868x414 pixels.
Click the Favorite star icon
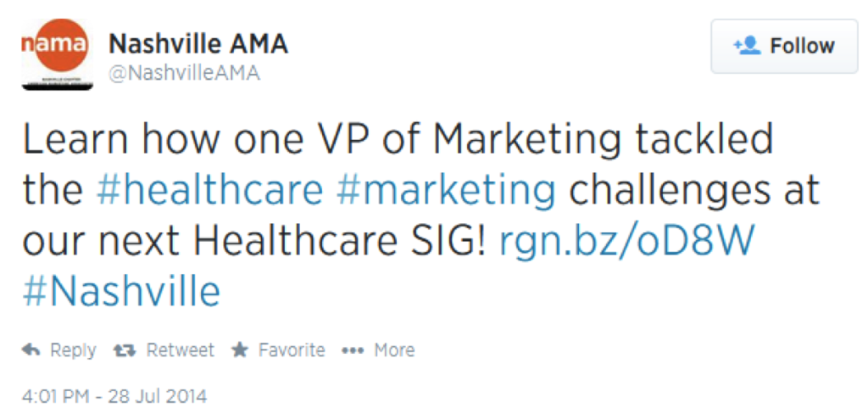point(240,350)
